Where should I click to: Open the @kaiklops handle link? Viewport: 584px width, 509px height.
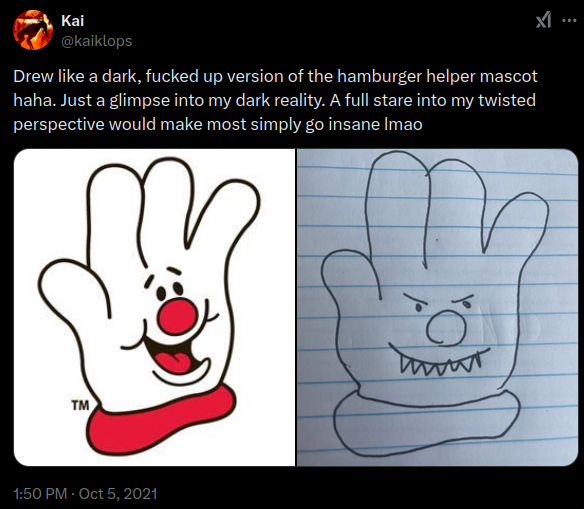[x=96, y=41]
